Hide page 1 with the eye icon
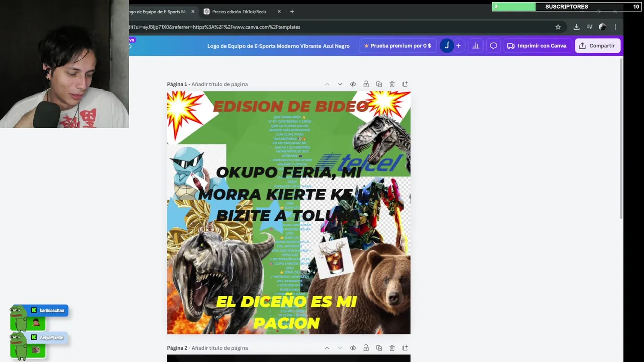Screen dimensions: 644x362 point(353,84)
